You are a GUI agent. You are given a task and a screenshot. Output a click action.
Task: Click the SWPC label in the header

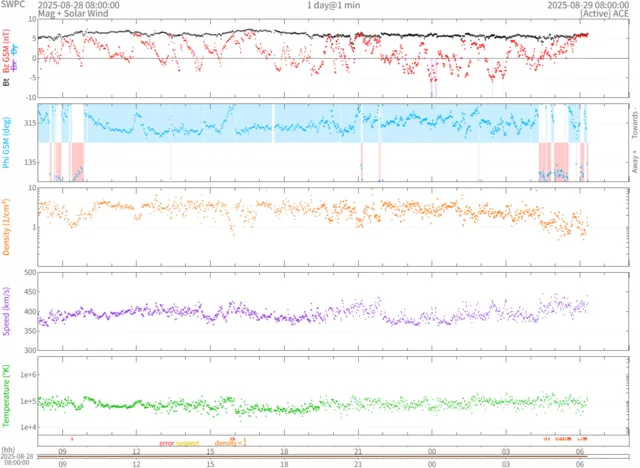[x=13, y=5]
